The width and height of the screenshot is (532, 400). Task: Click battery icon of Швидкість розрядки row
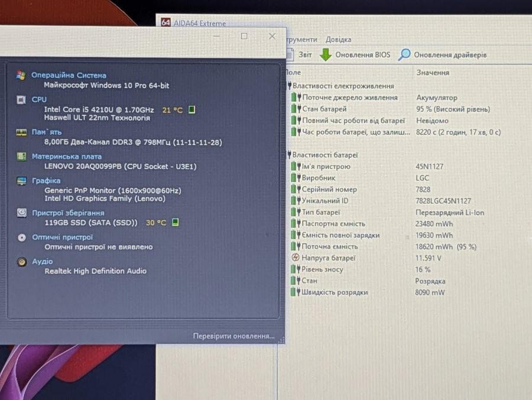point(296,292)
